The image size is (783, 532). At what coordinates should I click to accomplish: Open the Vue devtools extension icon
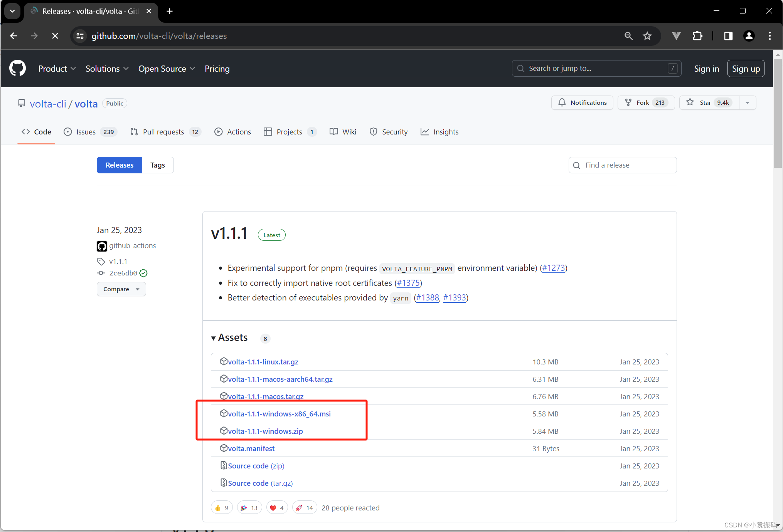coord(676,36)
